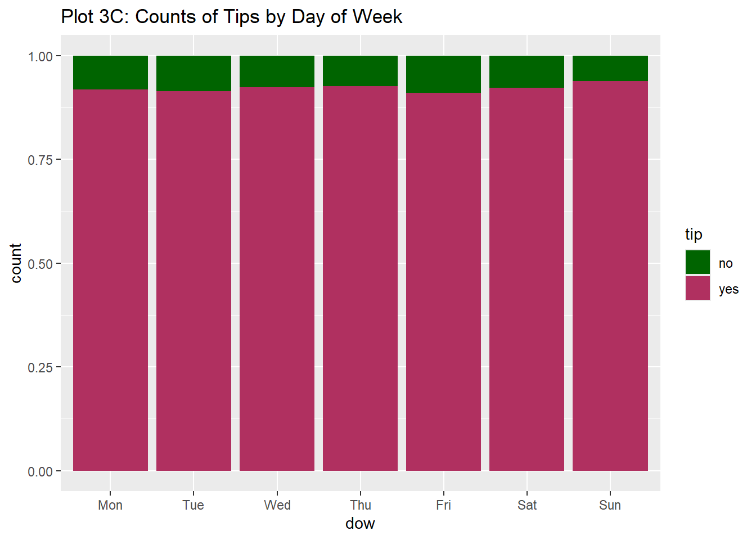This screenshot has width=756, height=540.
Task: Click the 'dow' x-axis title
Action: [x=360, y=524]
